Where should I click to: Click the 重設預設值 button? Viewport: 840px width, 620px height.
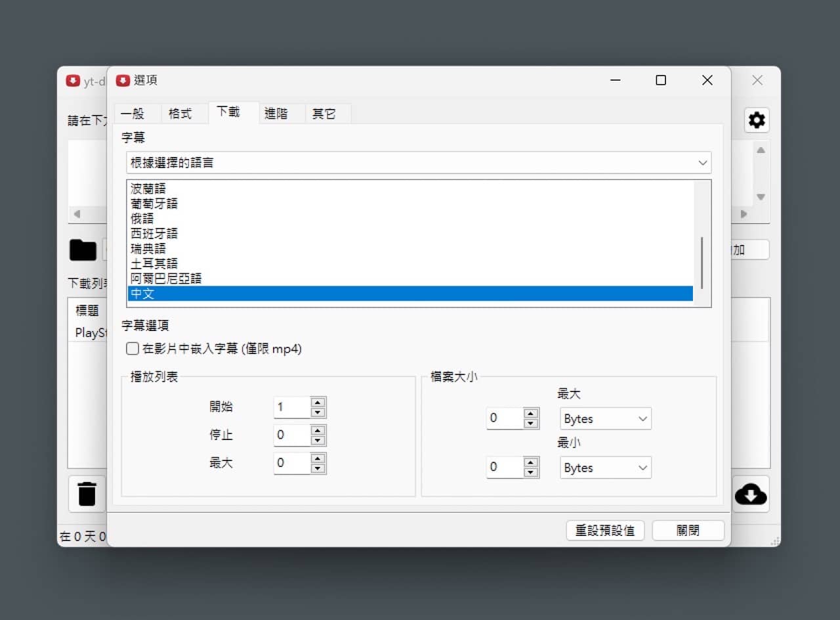[x=605, y=530]
